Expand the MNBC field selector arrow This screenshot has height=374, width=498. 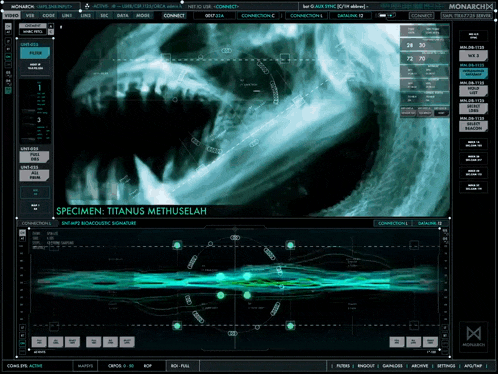(x=51, y=32)
